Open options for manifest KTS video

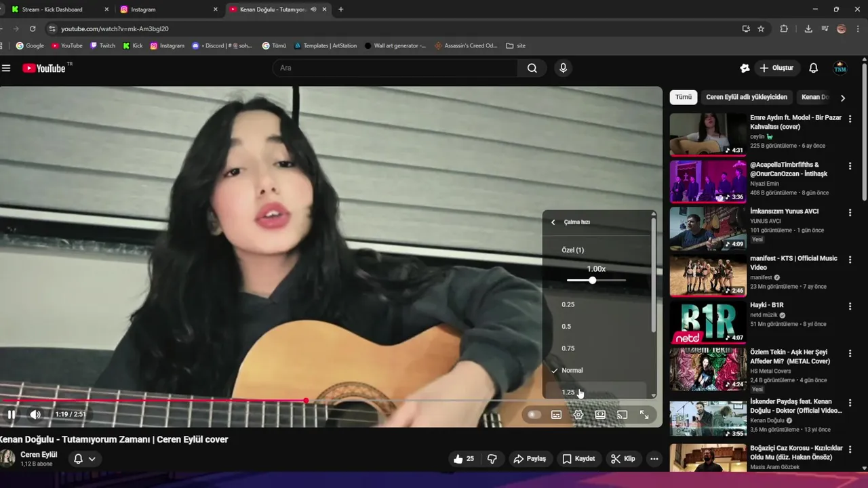850,260
